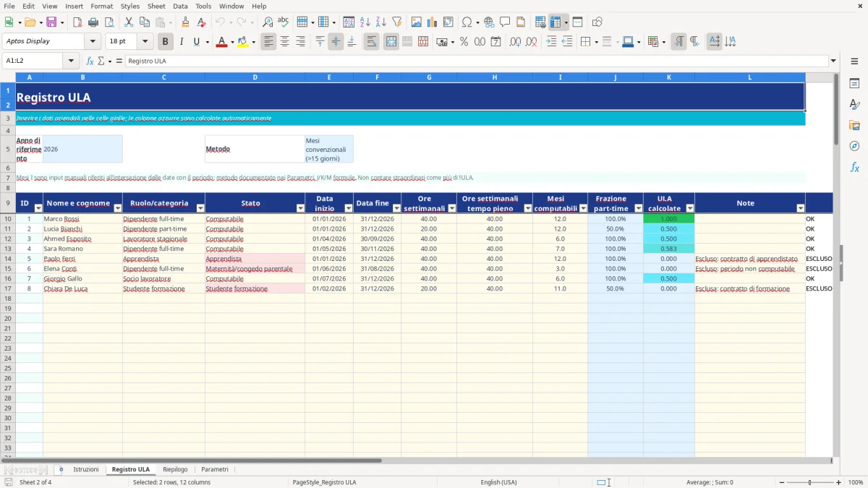Image resolution: width=868 pixels, height=488 pixels.
Task: Open the font name dropdown
Action: (x=93, y=42)
